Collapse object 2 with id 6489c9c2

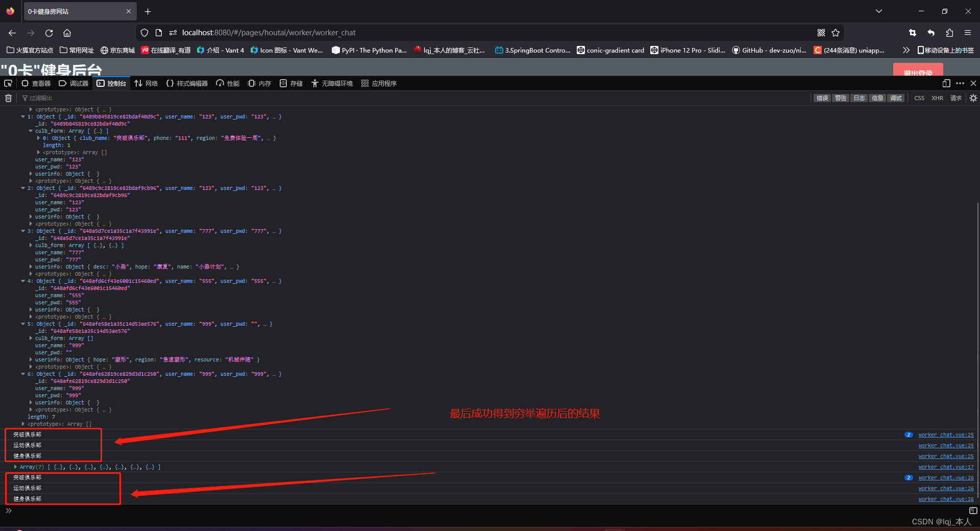(23, 188)
